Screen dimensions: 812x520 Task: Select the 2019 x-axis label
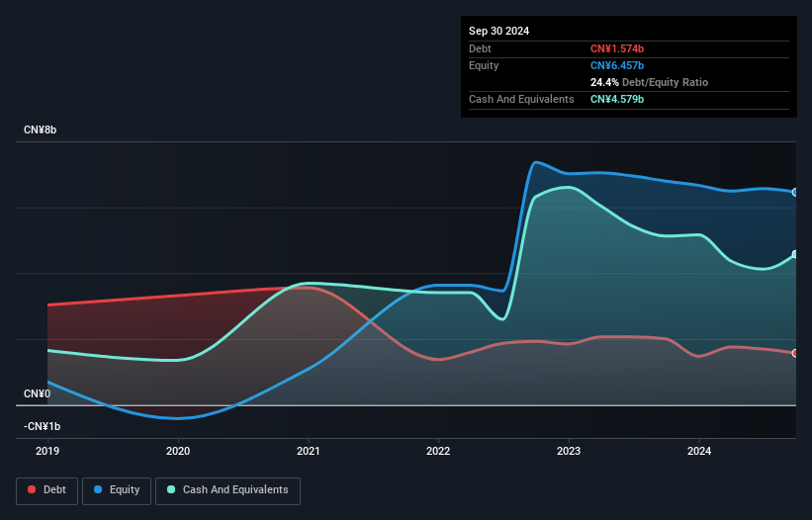pos(47,451)
